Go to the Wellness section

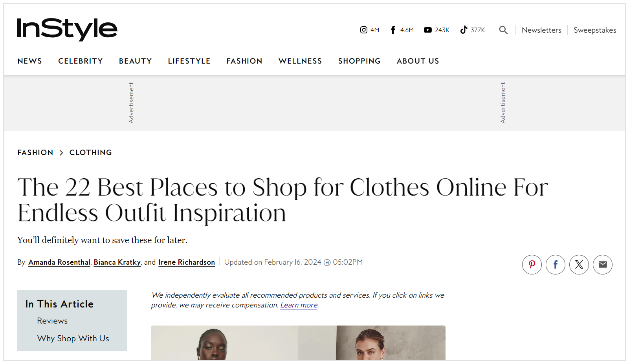(x=300, y=61)
